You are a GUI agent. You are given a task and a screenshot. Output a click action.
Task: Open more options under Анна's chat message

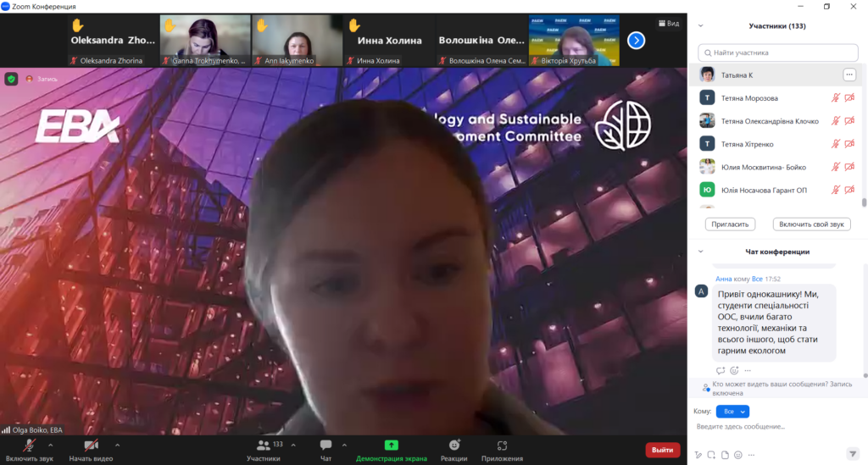pyautogui.click(x=748, y=370)
